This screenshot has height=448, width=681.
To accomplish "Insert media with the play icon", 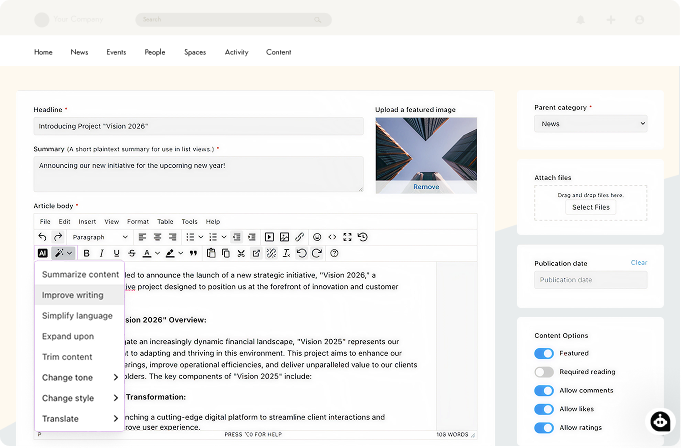I will tap(269, 237).
